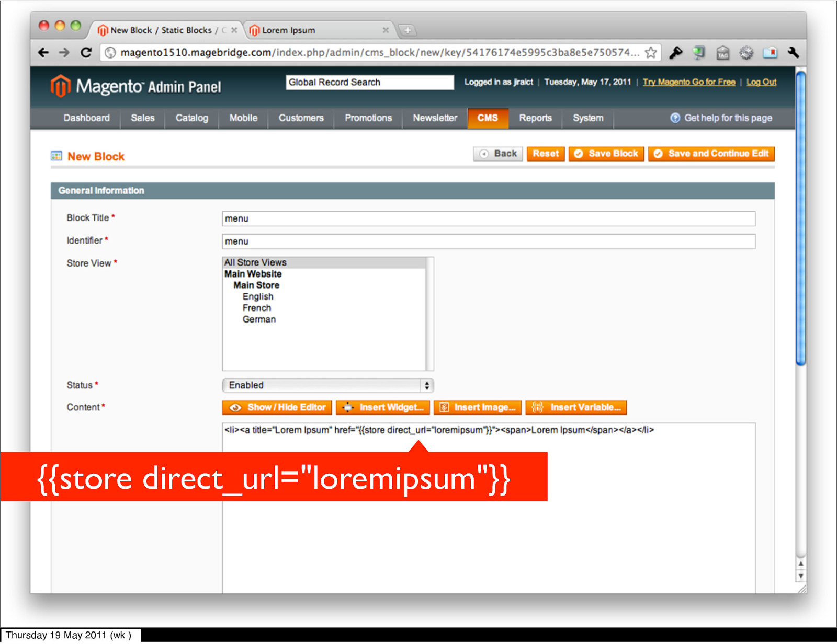Viewport: 837px width, 644px height.
Task: Click the Main Website group label
Action: coord(253,274)
